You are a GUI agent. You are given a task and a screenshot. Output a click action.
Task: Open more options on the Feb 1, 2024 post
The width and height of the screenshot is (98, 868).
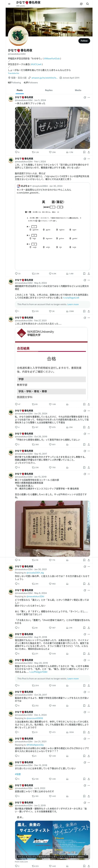click(89, 159)
